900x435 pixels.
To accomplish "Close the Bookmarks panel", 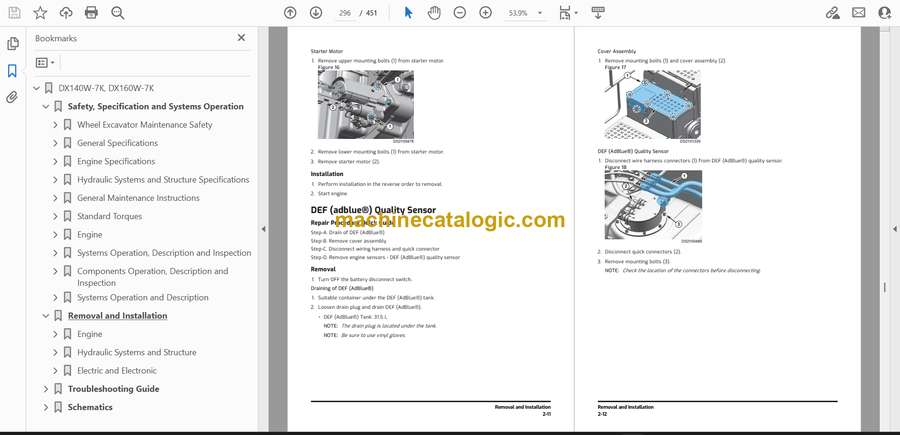I will click(241, 38).
